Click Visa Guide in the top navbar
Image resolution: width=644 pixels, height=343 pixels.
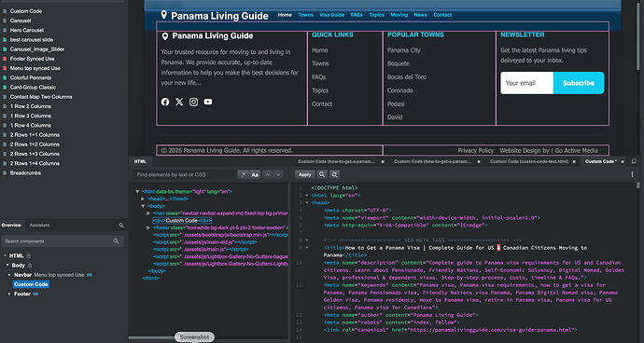tap(332, 15)
